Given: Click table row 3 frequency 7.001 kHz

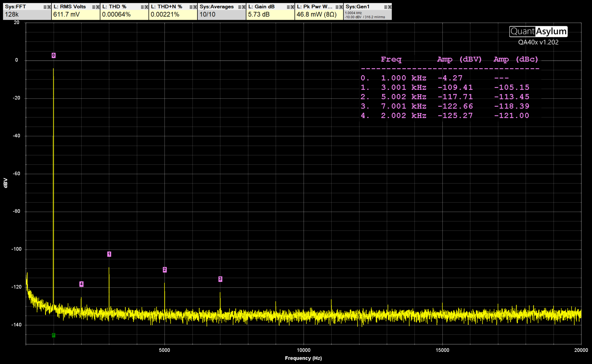Looking at the screenshot, I should tap(404, 106).
